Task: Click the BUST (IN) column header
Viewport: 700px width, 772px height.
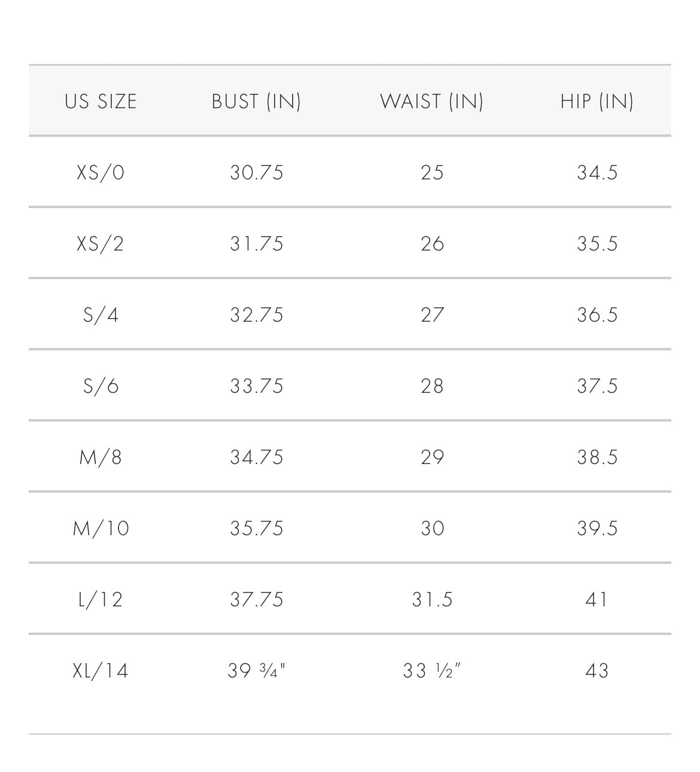Action: click(x=256, y=102)
